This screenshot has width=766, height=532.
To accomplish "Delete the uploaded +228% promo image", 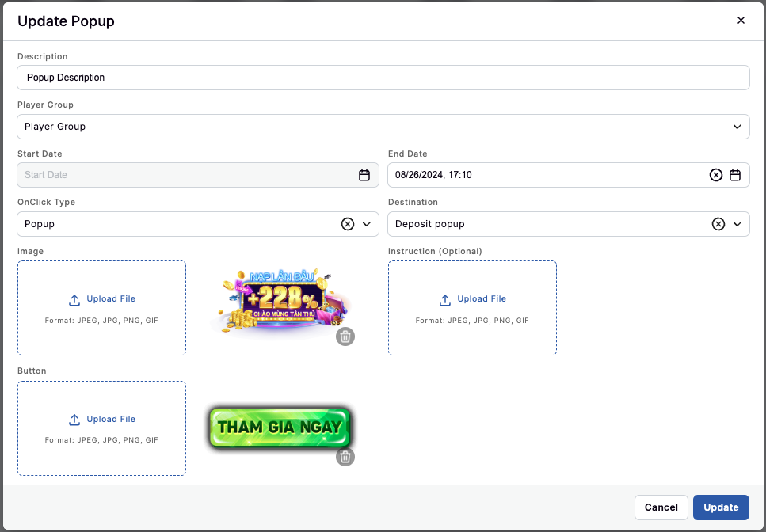I will pos(345,336).
